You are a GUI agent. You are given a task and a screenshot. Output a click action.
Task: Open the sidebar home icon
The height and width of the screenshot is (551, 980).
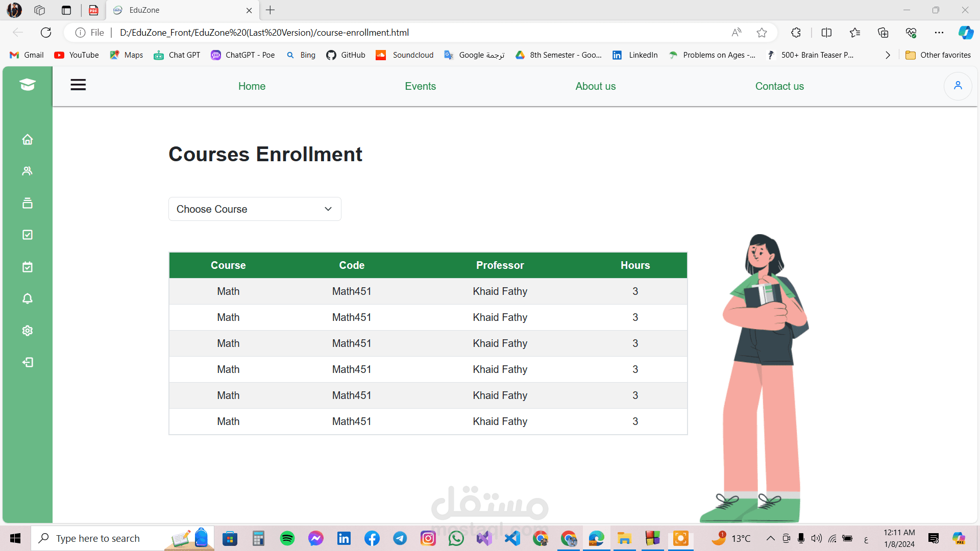[x=28, y=139]
